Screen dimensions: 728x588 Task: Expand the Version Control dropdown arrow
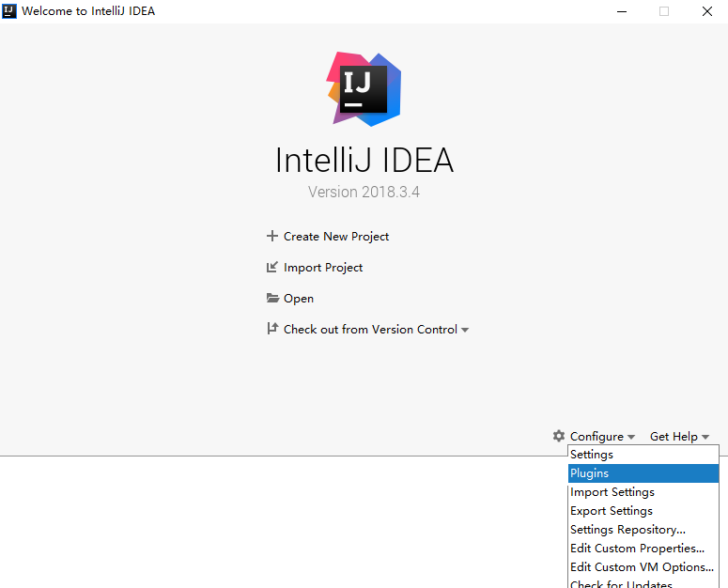click(465, 330)
